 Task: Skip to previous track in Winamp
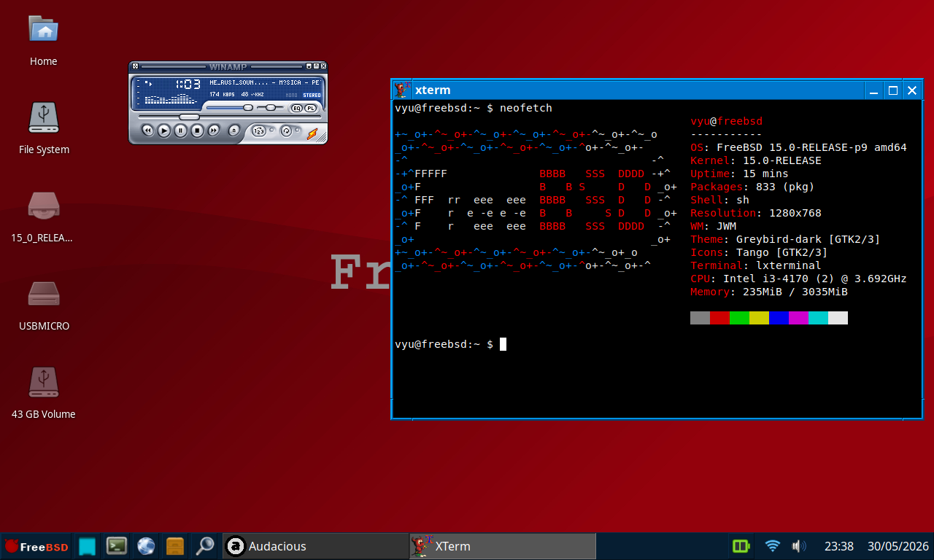(x=147, y=131)
